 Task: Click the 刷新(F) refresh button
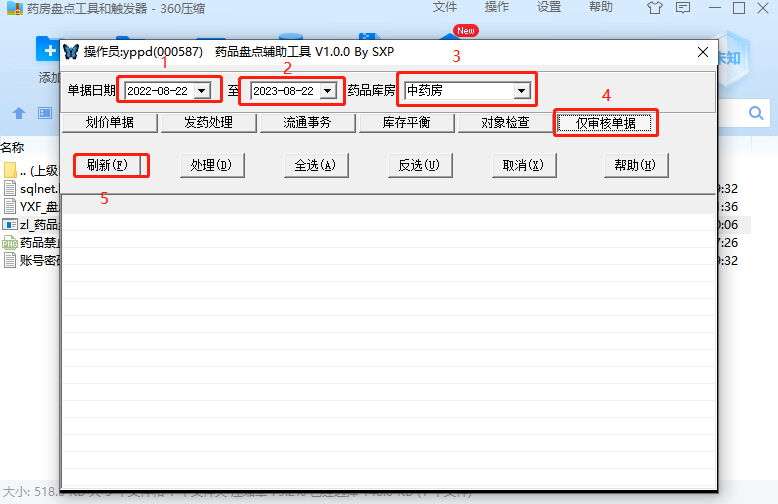coord(107,165)
